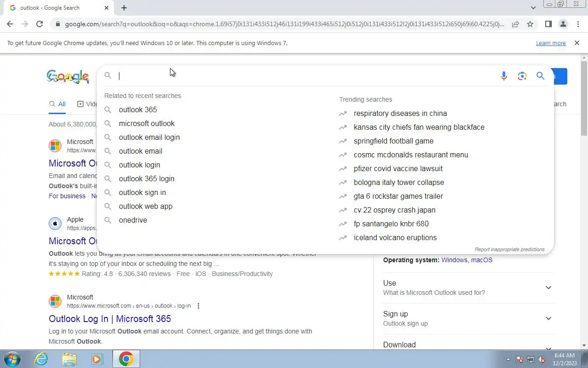Click the voice search microphone icon
Viewport: 588px width, 368px height.
click(x=504, y=76)
